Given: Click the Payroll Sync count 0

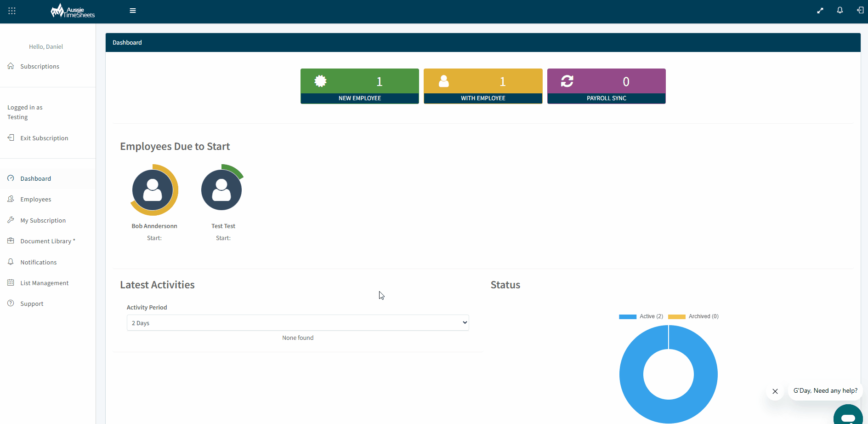Looking at the screenshot, I should 626,81.
